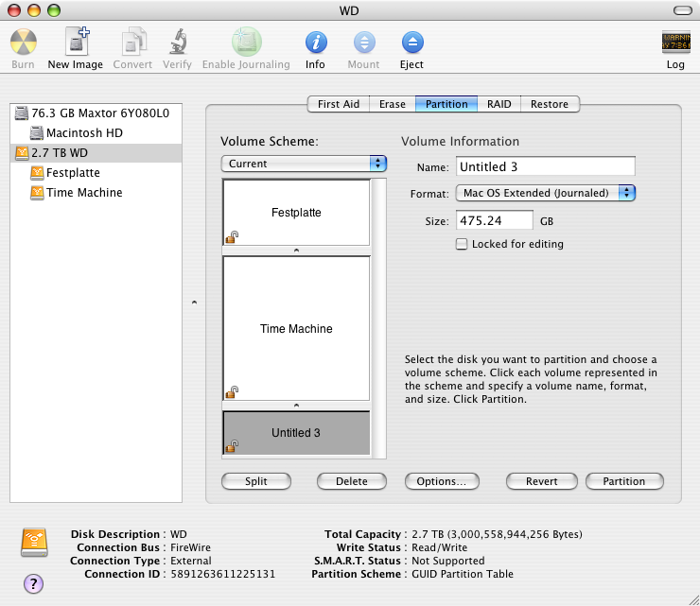Click the volume Name field
Viewport: 700px width, 606px height.
coord(546,166)
